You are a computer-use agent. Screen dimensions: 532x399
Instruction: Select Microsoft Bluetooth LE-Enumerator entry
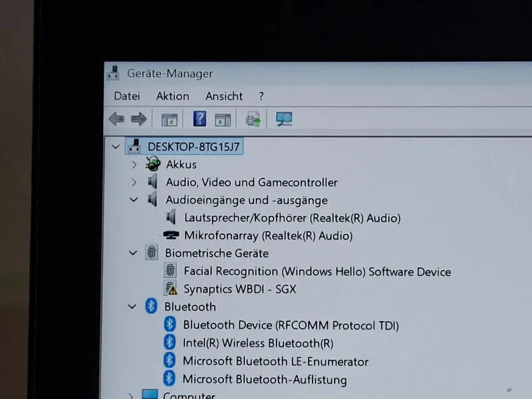coord(275,361)
